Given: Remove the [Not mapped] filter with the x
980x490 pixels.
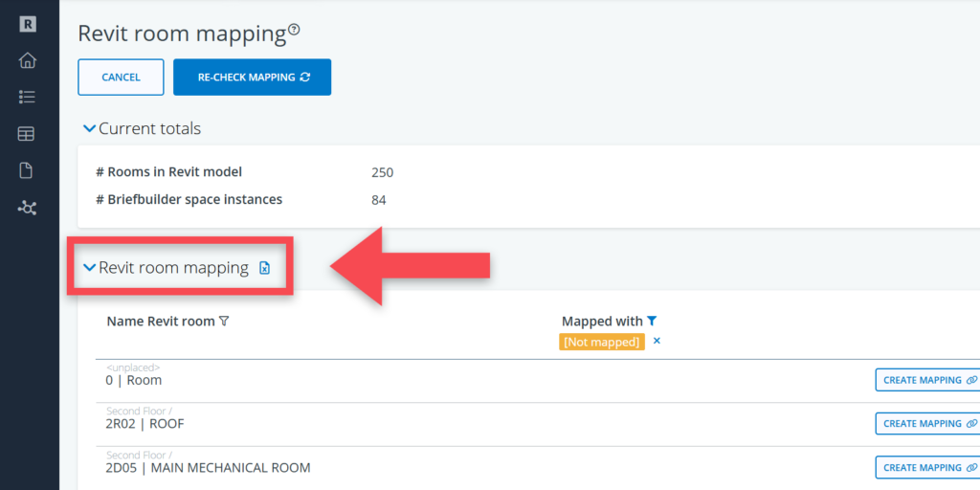Looking at the screenshot, I should click(657, 341).
